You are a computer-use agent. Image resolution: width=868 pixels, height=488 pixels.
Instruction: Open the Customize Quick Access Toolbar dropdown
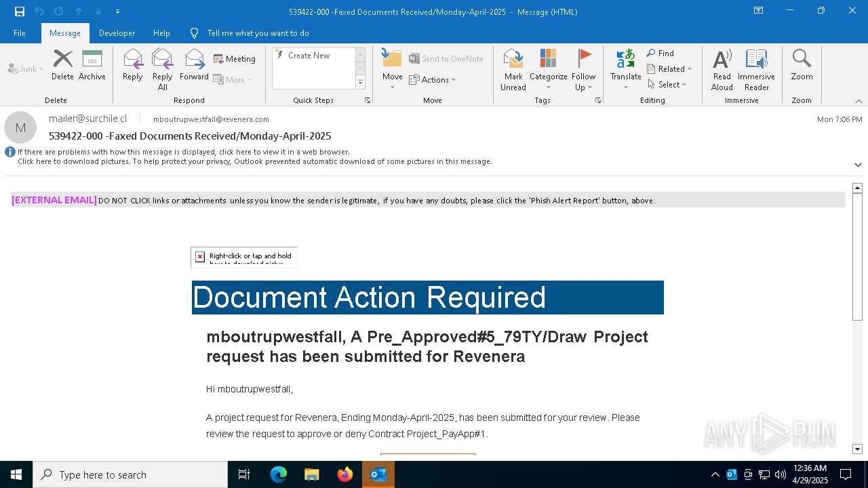(x=118, y=12)
